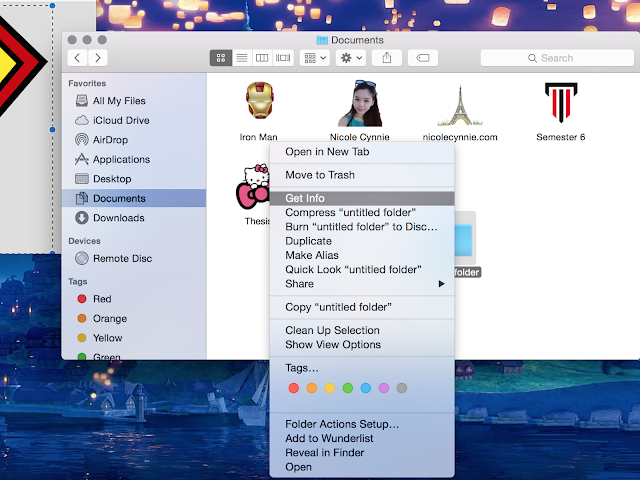
Task: Select the Nicole Cynnie folder icon
Action: pyautogui.click(x=360, y=103)
